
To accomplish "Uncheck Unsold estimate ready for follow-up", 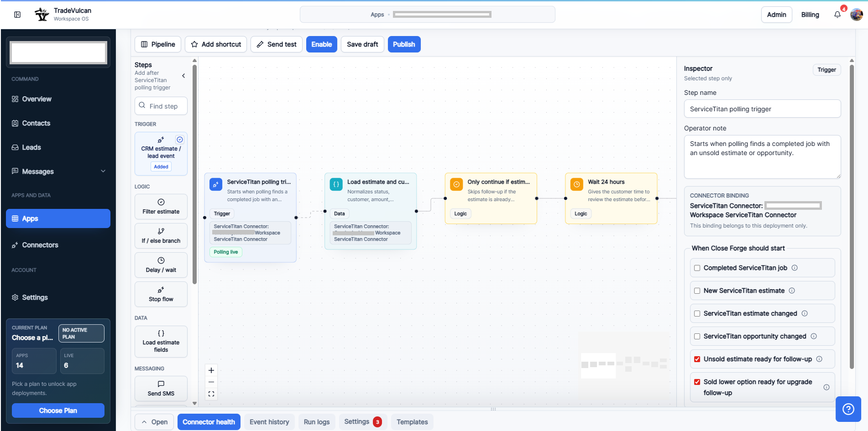I will coord(697,359).
